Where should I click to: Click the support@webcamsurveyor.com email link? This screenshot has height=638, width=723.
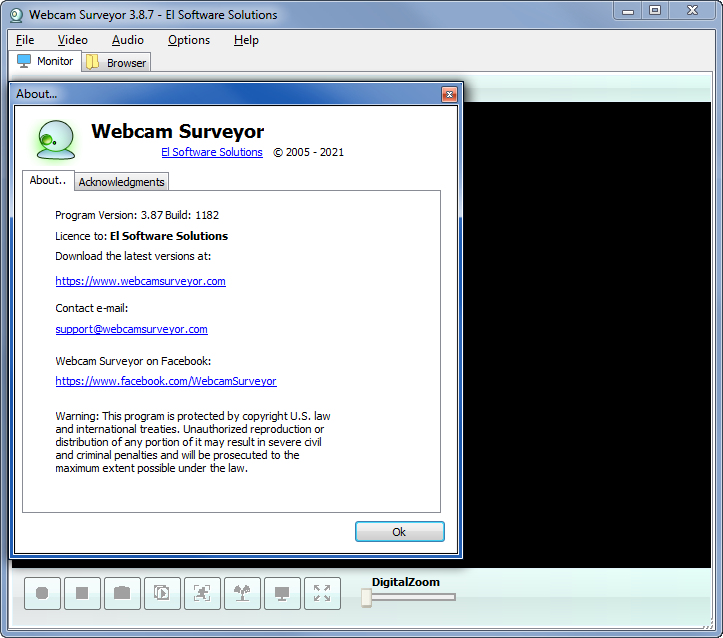point(131,329)
